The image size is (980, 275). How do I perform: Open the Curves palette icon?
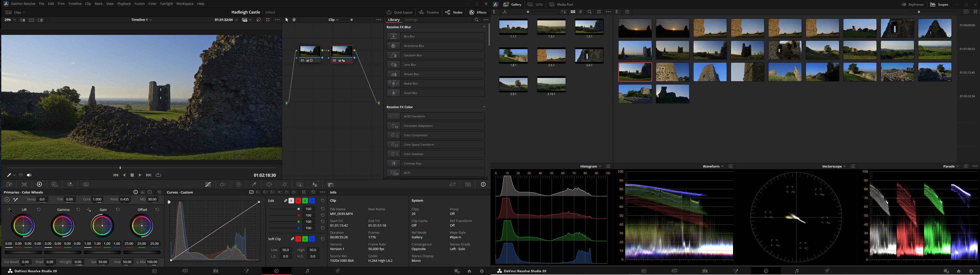(208, 185)
